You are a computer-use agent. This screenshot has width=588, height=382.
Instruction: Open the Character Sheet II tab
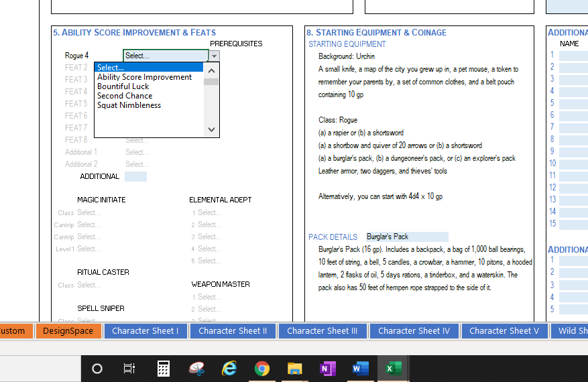pos(233,331)
